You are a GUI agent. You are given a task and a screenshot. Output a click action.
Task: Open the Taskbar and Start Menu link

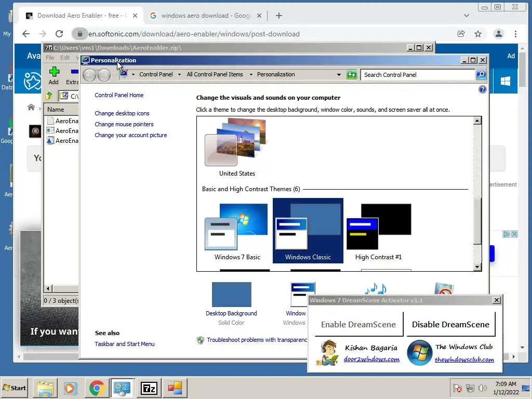125,344
